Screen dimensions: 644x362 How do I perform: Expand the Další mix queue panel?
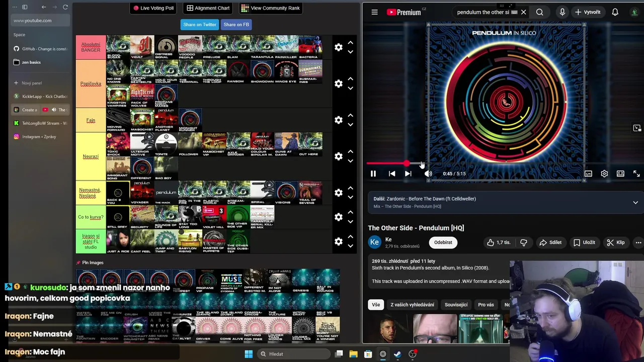point(635,203)
